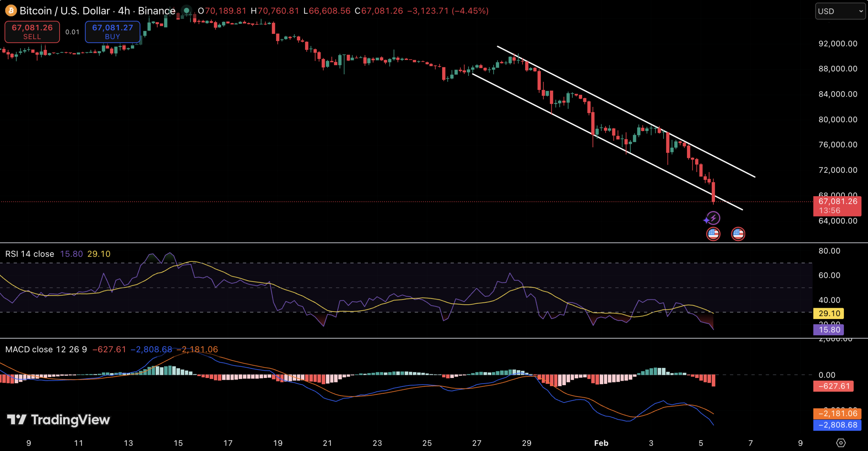The width and height of the screenshot is (868, 451).
Task: Click the Bitcoin logo in the symbol legend
Action: pos(11,11)
